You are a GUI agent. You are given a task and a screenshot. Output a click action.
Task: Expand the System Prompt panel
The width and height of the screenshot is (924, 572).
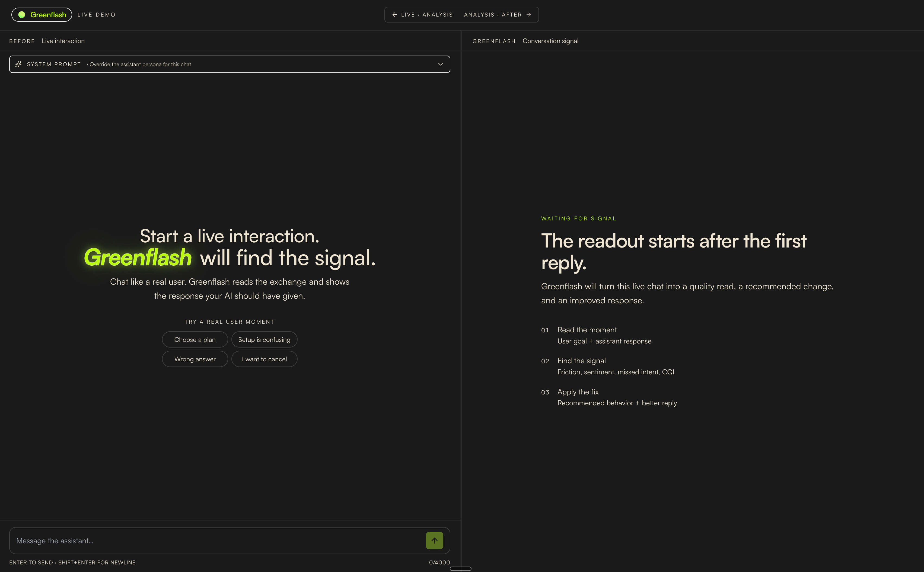230,64
